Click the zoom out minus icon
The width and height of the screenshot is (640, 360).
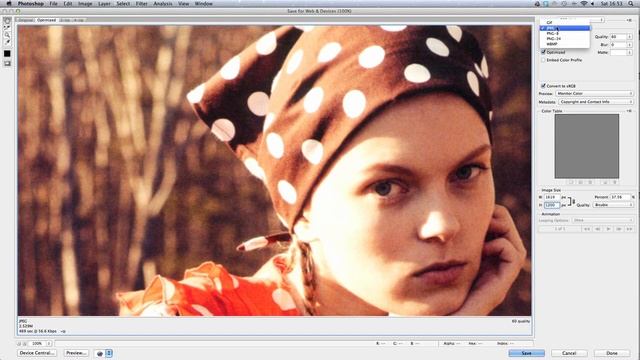point(19,344)
